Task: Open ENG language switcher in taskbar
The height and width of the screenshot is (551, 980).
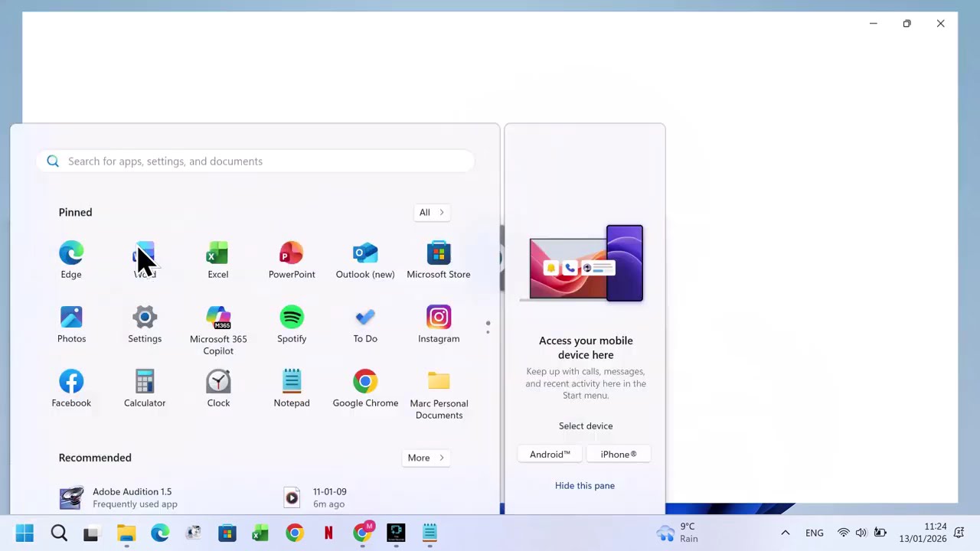Action: click(815, 533)
